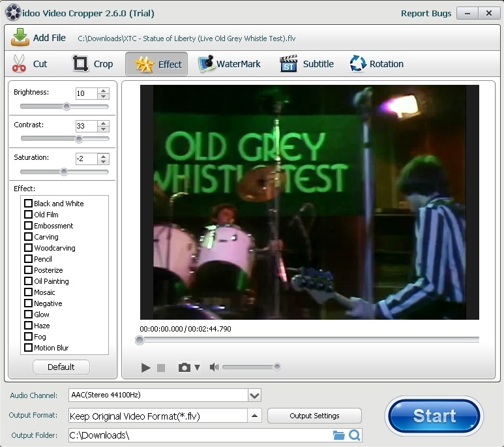Open the WaterMark stamp icon
504x447 pixels.
point(206,64)
